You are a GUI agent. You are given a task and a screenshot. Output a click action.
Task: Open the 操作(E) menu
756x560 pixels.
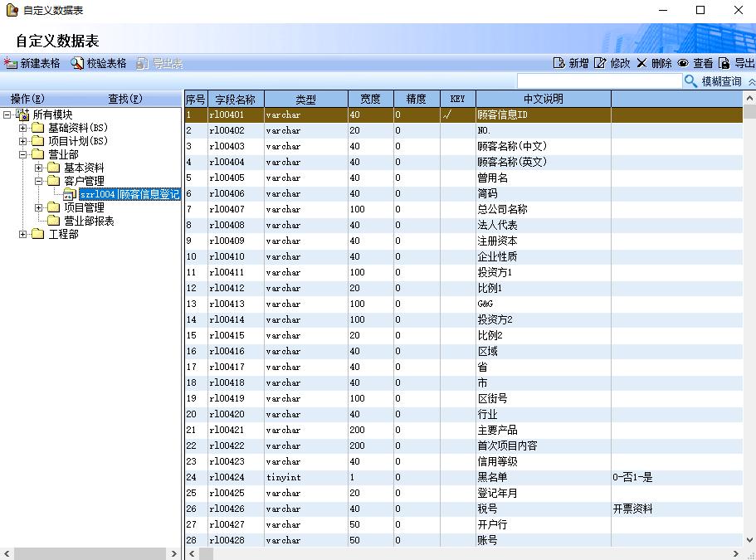(27, 99)
